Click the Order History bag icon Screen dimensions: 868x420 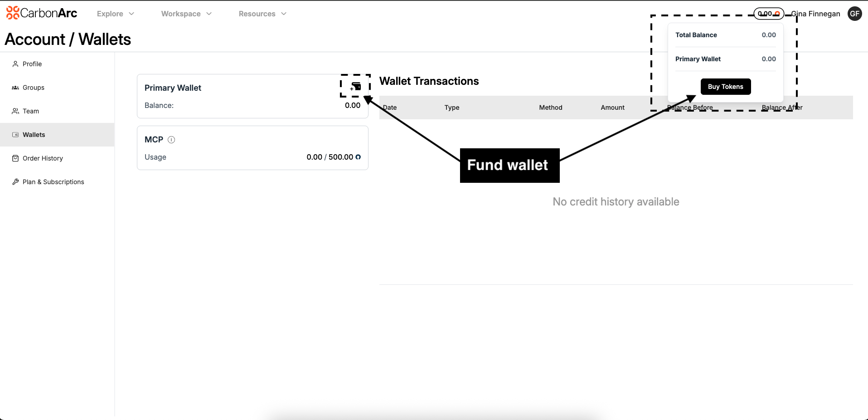[x=15, y=158]
